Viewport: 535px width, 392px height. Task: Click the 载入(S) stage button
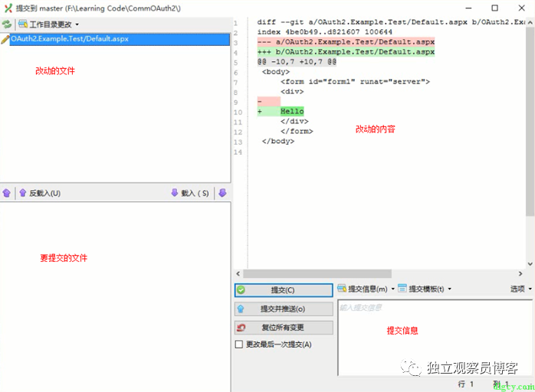[x=190, y=193]
